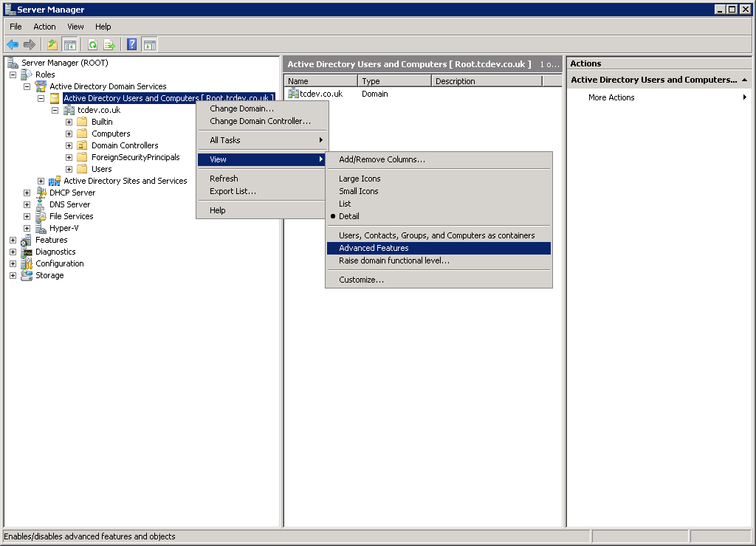Expand the Builtin folder node

click(x=69, y=122)
